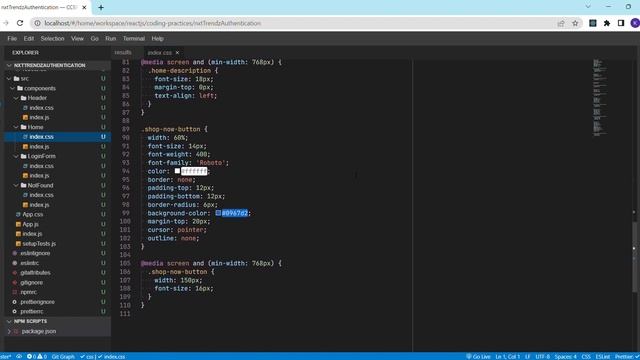Viewport: 640px width, 360px height.
Task: Click Ln 1, Col 1 cursor position
Action: pos(508,357)
